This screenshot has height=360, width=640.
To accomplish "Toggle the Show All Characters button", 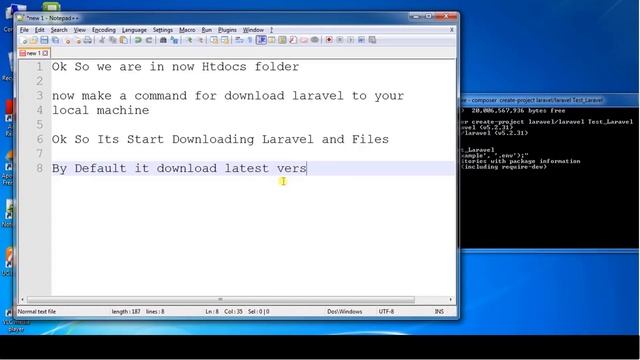I will [250, 40].
